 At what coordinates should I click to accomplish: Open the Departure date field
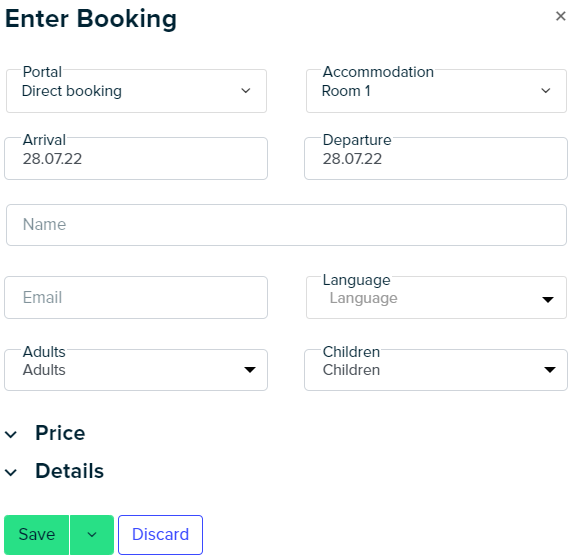[x=436, y=158]
